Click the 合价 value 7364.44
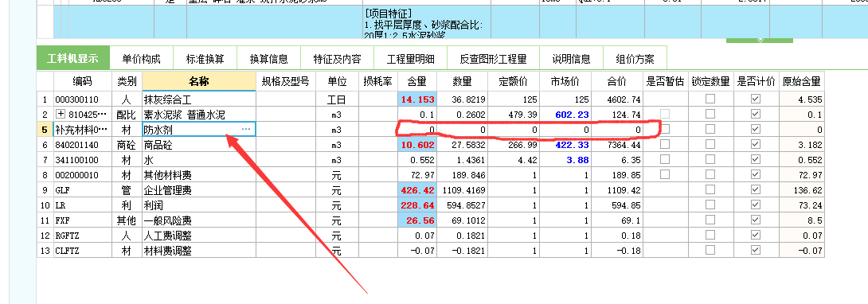Screen dimensions: 868x304 coord(624,144)
